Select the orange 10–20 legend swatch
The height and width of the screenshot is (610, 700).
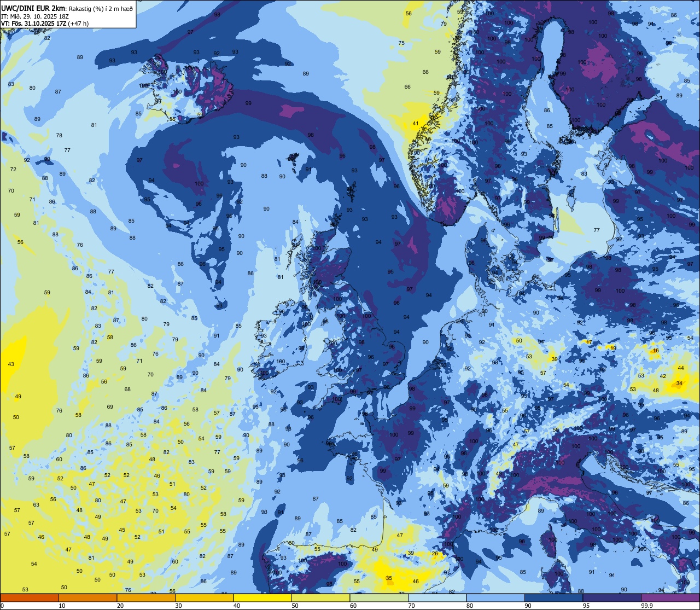87,598
